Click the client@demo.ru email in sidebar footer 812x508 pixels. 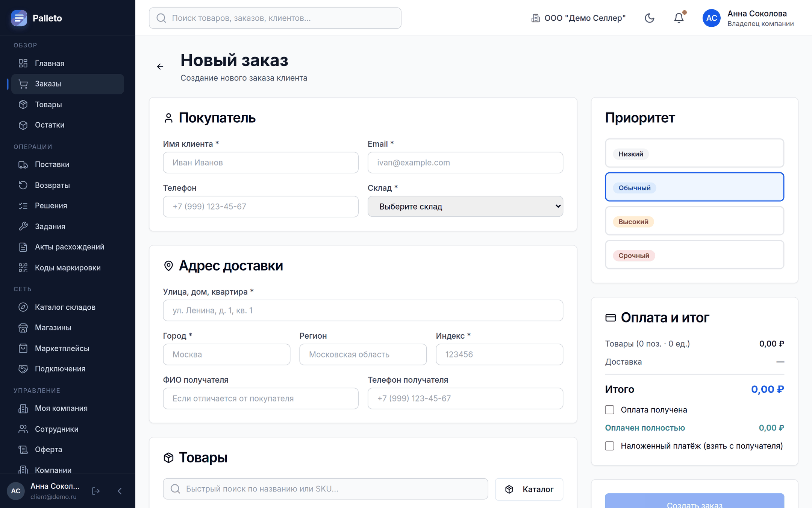pyautogui.click(x=53, y=497)
